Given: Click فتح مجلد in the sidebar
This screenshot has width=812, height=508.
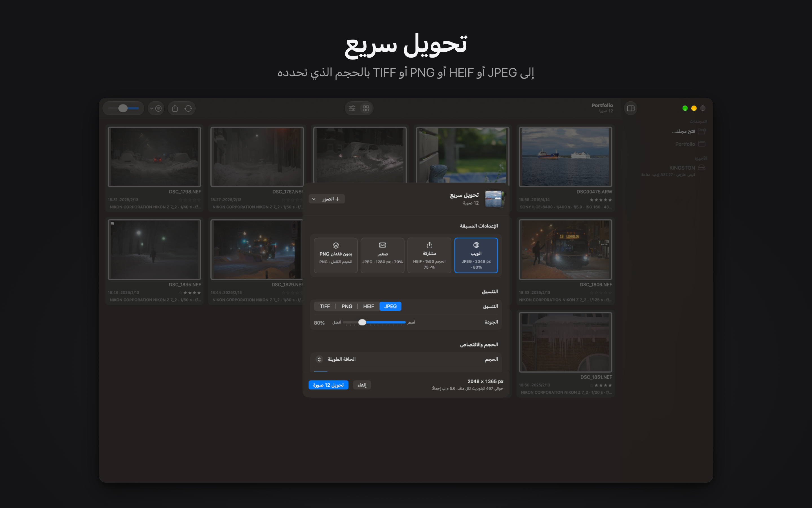Looking at the screenshot, I should click(x=689, y=131).
